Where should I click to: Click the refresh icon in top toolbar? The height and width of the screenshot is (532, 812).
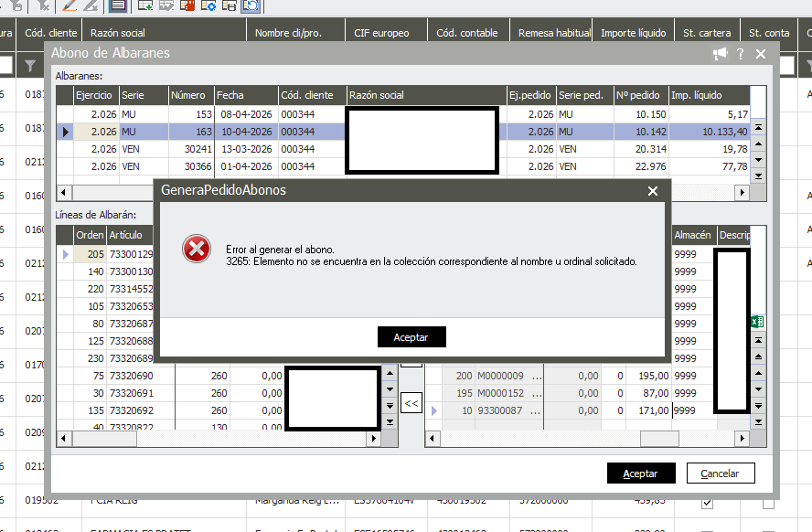click(x=250, y=6)
